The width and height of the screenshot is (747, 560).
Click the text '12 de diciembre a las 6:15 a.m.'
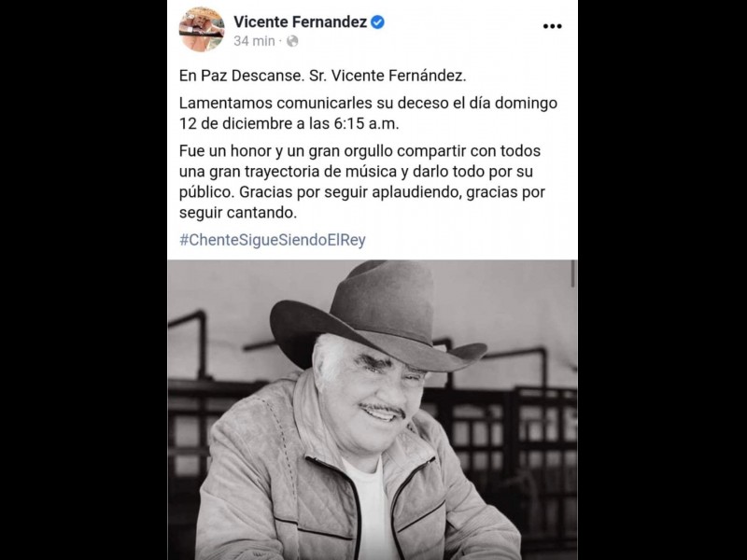click(x=289, y=124)
